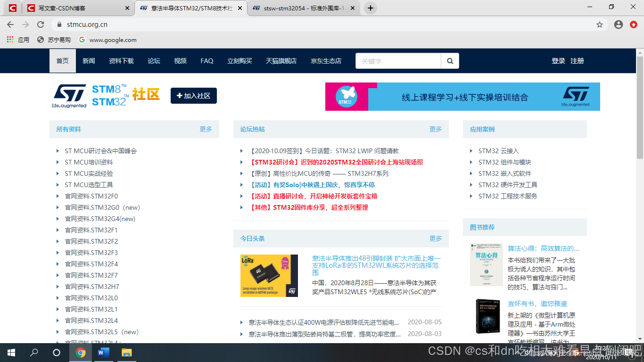The width and height of the screenshot is (644, 362).
Task: Click 更多 in 今日头条 panel
Action: (x=436, y=239)
